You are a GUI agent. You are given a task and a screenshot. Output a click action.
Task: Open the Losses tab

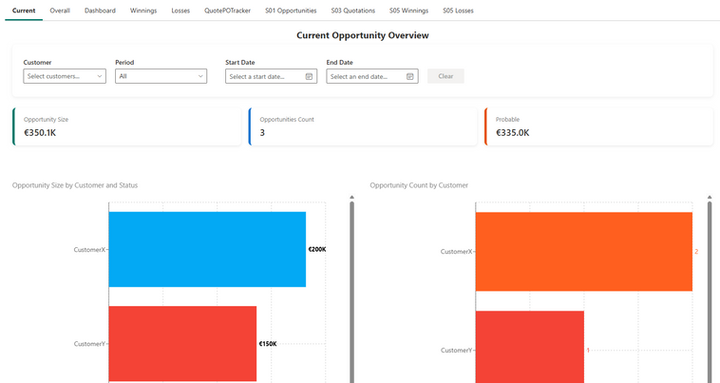tap(180, 11)
